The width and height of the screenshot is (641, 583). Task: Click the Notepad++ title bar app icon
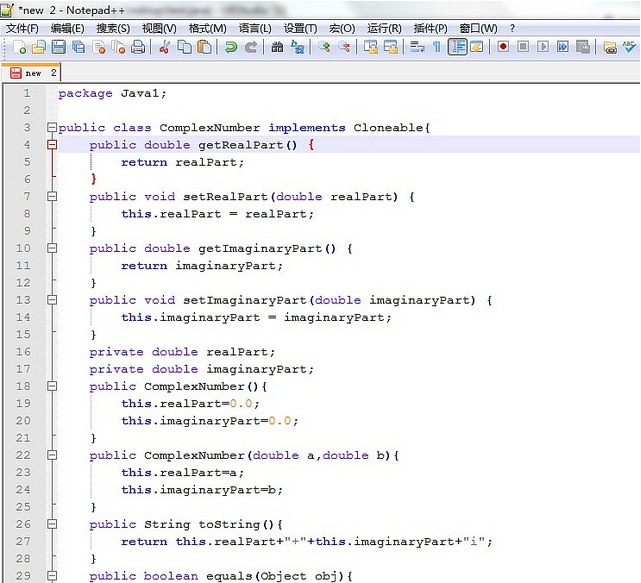[x=7, y=10]
